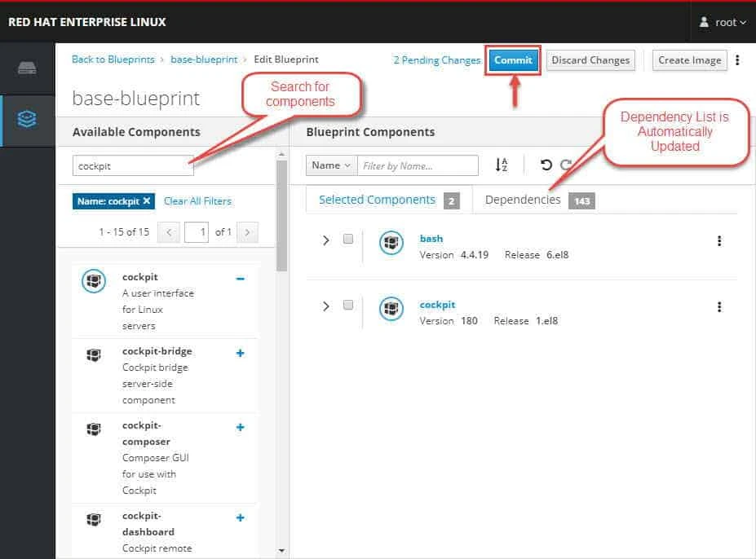Switch to the Dependencies tab
The width and height of the screenshot is (756, 559).
click(523, 199)
